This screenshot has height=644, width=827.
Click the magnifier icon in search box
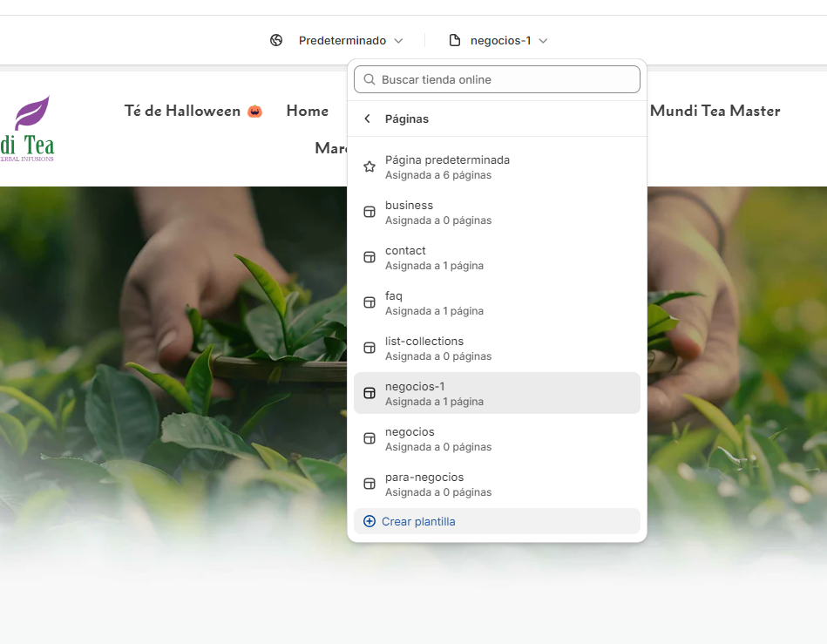pyautogui.click(x=369, y=79)
